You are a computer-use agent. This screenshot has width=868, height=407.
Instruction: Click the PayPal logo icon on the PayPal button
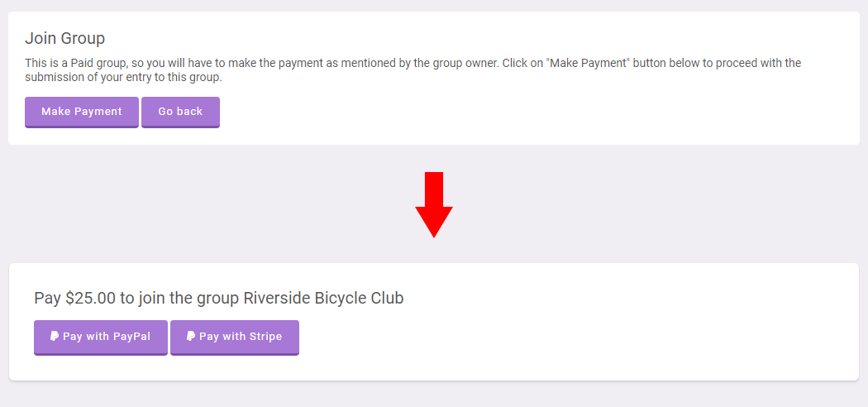click(55, 336)
